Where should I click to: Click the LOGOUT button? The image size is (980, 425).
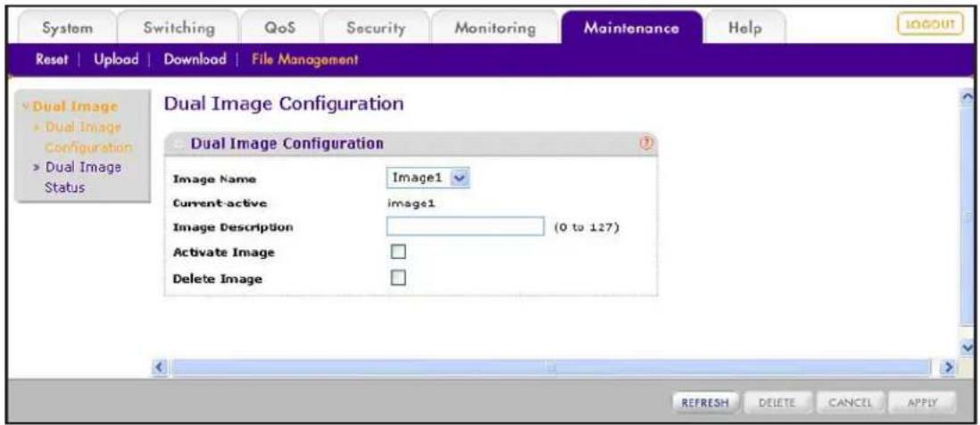tap(931, 25)
